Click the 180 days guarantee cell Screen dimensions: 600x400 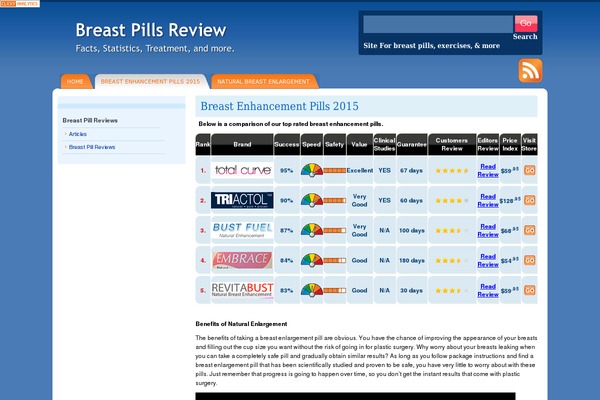(x=412, y=260)
